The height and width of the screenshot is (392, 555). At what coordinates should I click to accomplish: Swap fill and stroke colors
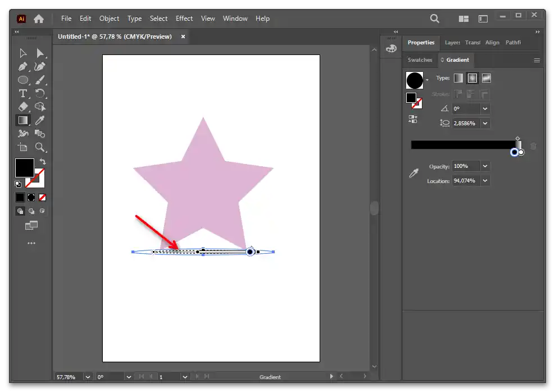click(x=42, y=162)
